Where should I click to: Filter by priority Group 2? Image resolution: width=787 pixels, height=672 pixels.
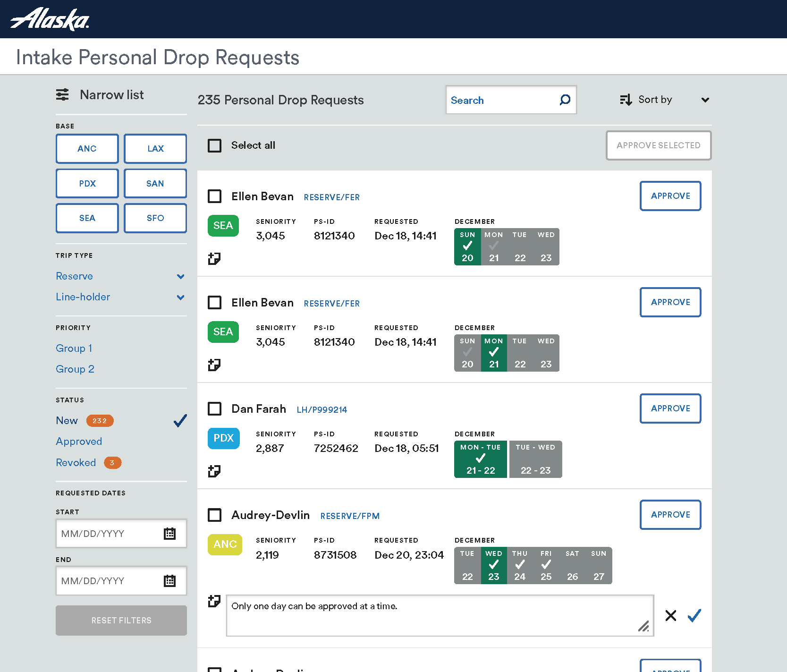pos(75,369)
